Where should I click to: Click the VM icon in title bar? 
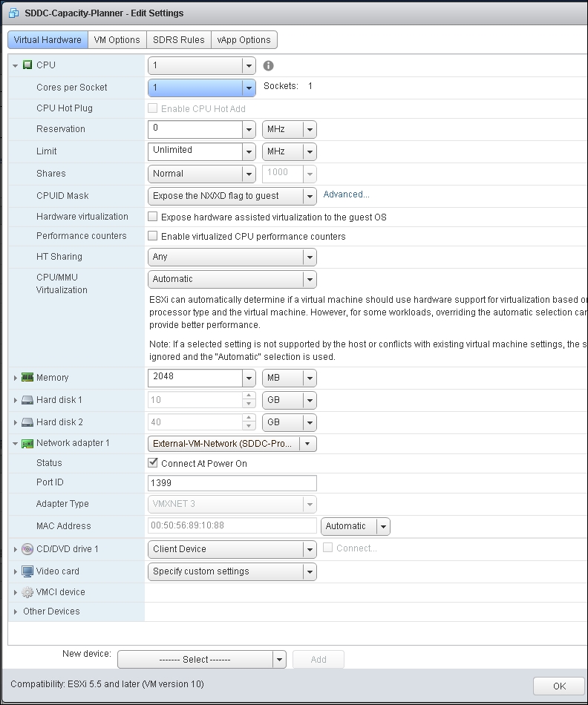click(x=14, y=13)
